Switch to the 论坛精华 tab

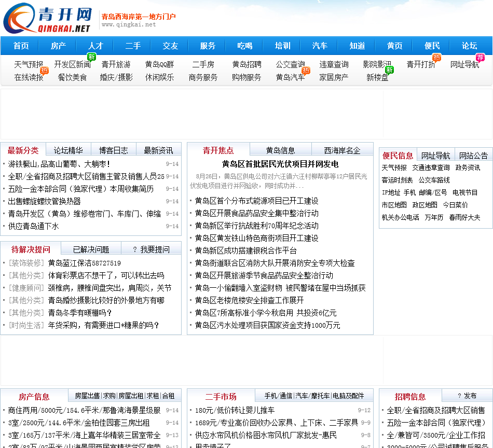(68, 150)
